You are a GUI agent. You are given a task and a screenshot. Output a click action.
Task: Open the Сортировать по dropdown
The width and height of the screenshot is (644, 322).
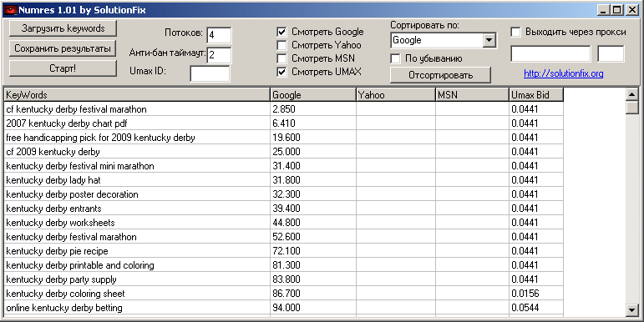tap(489, 40)
